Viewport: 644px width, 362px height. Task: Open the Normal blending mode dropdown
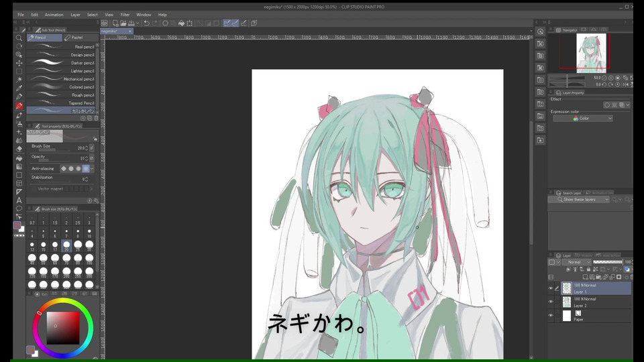577,262
